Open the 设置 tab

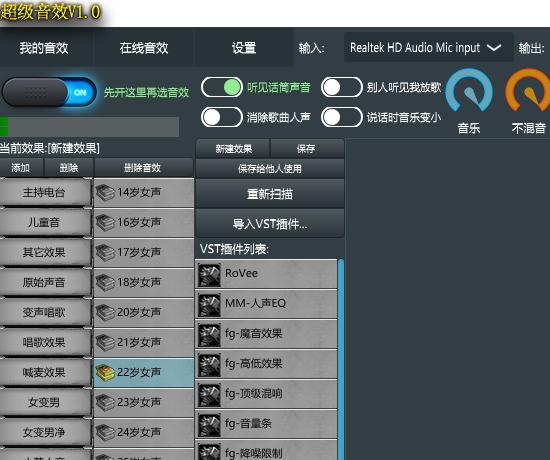coord(244,48)
